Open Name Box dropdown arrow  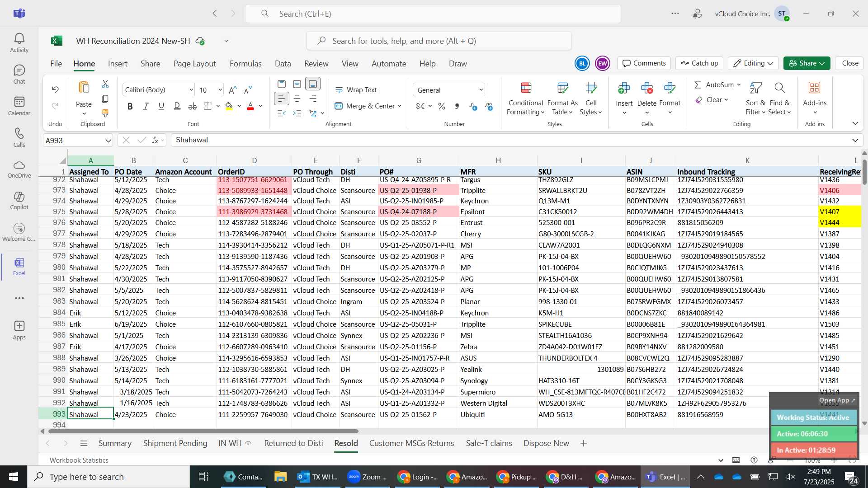[x=108, y=141]
